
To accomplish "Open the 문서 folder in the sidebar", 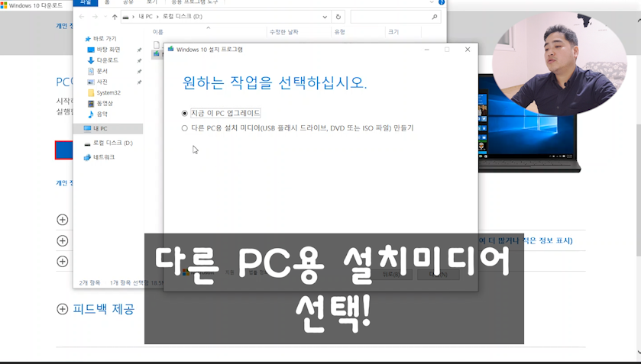I will (102, 71).
